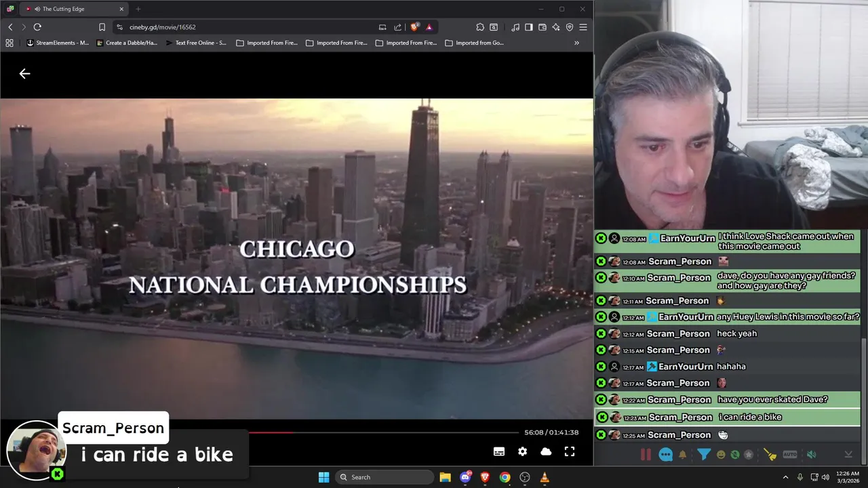868x488 pixels.
Task: Pause the chat with red pause button
Action: [x=646, y=455]
